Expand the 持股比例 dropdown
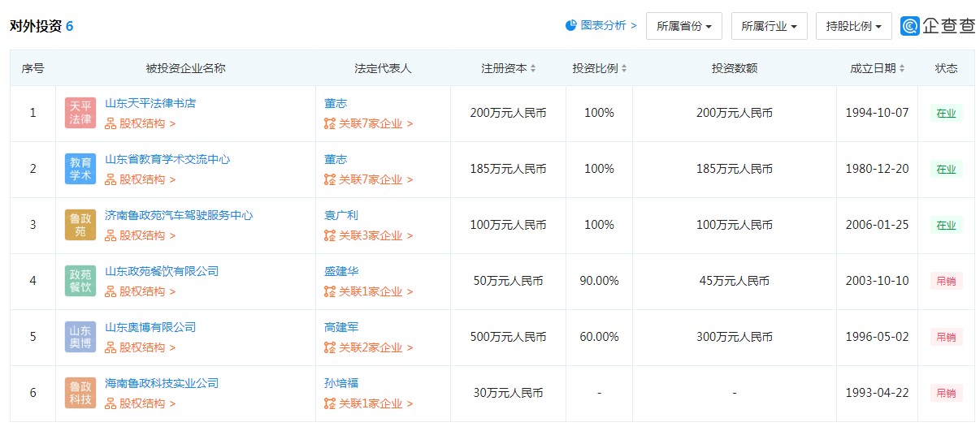Viewport: 980px width, 431px height. (853, 26)
